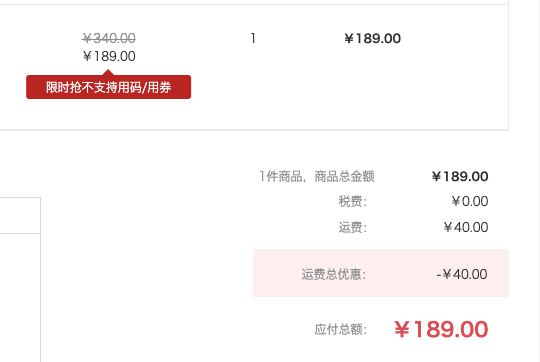Click the 运费总优惠 label in pink row

point(334,275)
